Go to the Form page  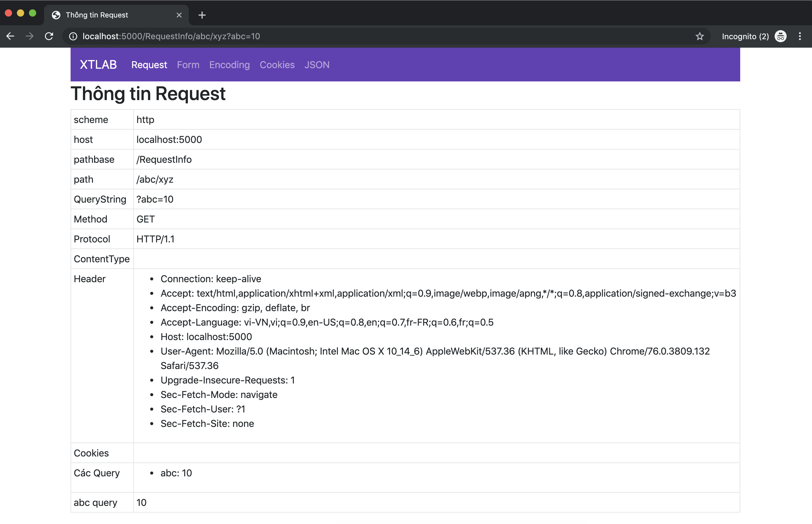click(188, 65)
